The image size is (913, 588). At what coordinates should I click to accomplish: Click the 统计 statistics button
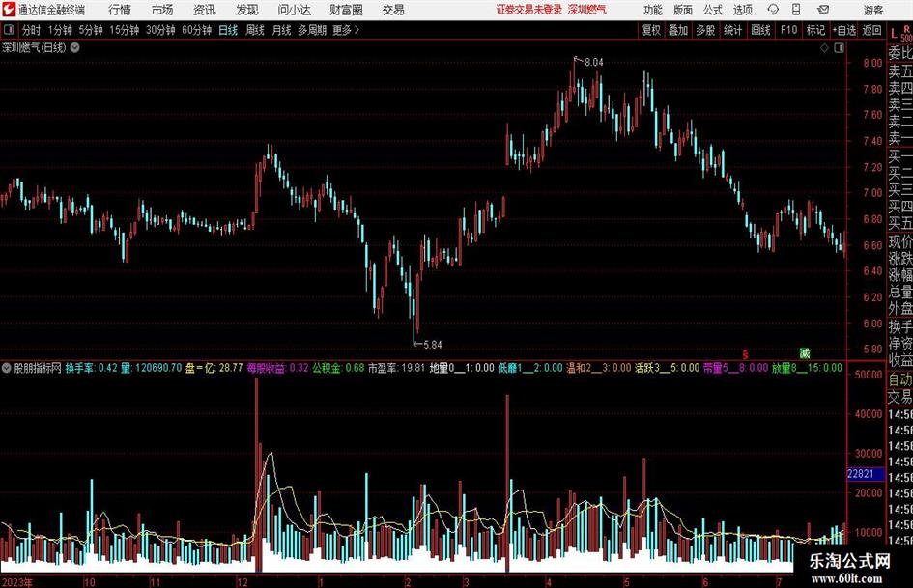pyautogui.click(x=732, y=30)
